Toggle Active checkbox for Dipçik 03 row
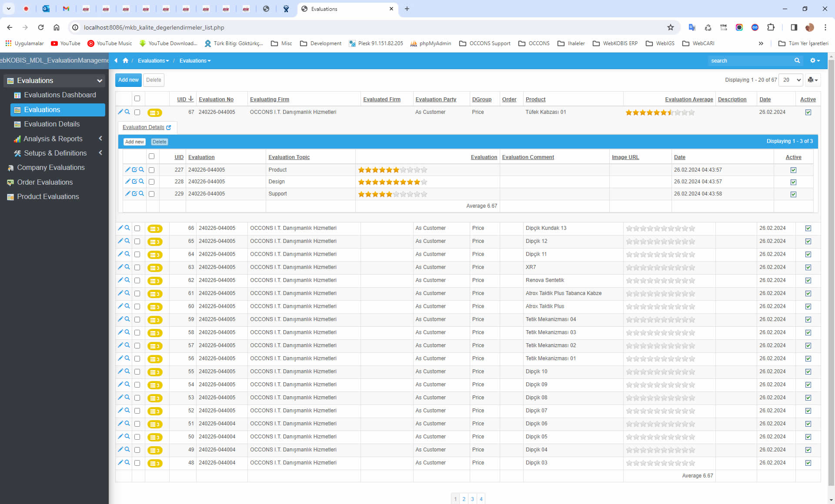This screenshot has width=835, height=504. pos(808,463)
